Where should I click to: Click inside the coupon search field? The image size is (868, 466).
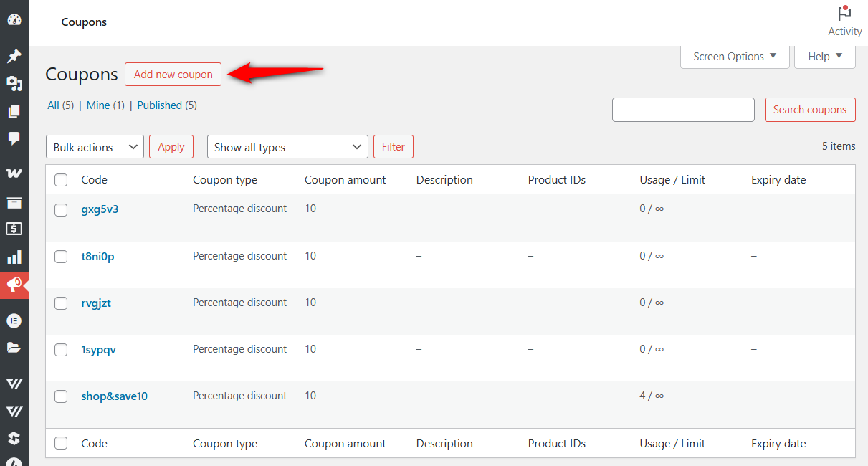(x=682, y=109)
